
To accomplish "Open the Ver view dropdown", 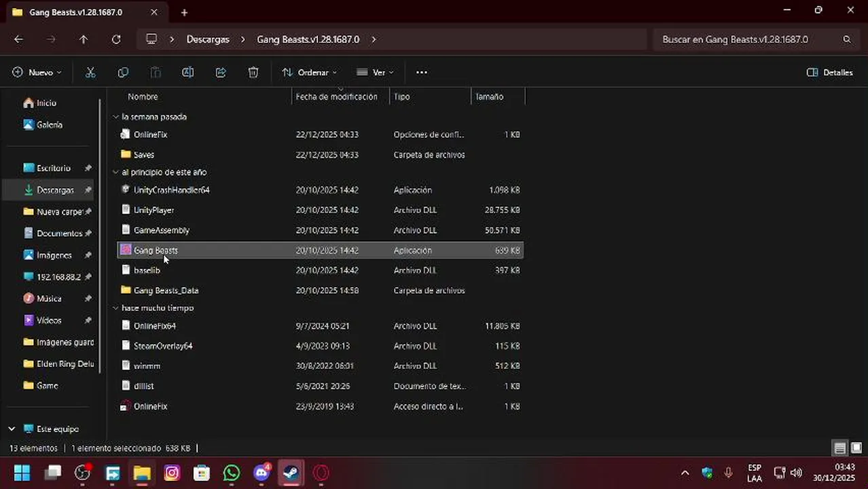I will 376,73.
